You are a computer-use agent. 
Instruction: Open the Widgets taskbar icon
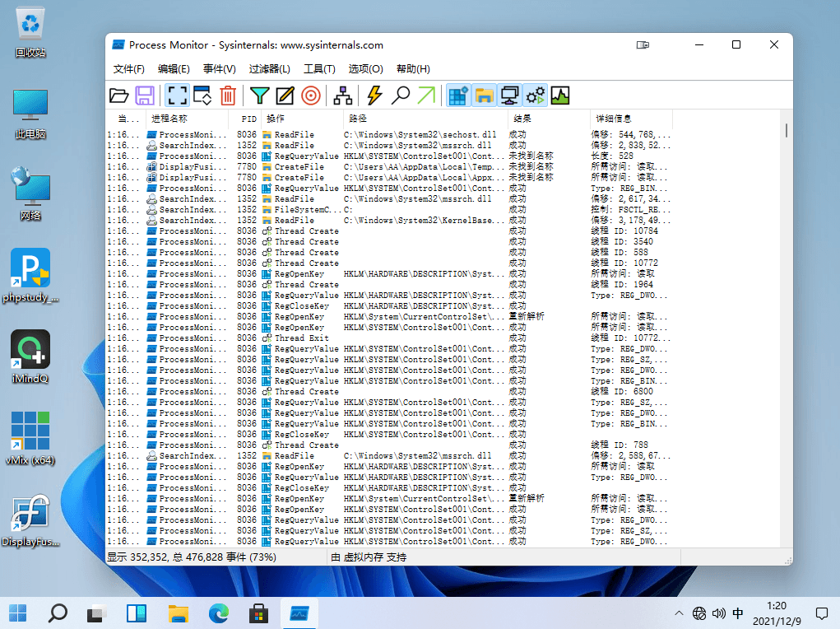click(x=137, y=613)
